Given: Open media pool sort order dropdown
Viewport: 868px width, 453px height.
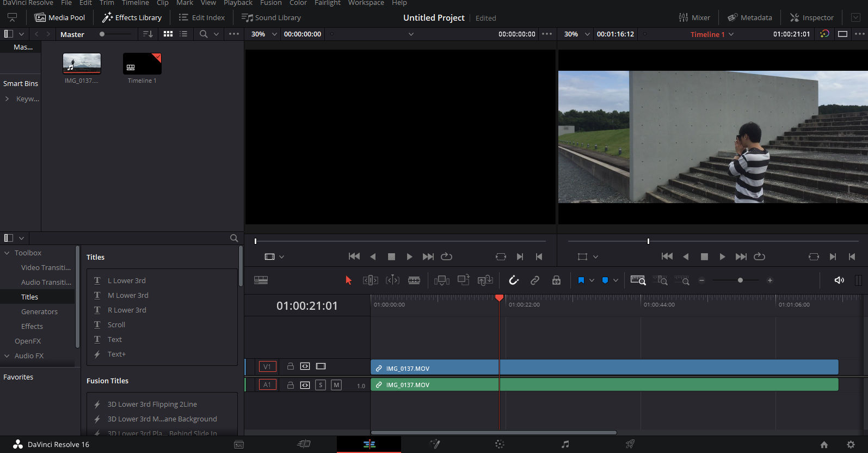Looking at the screenshot, I should click(x=148, y=34).
